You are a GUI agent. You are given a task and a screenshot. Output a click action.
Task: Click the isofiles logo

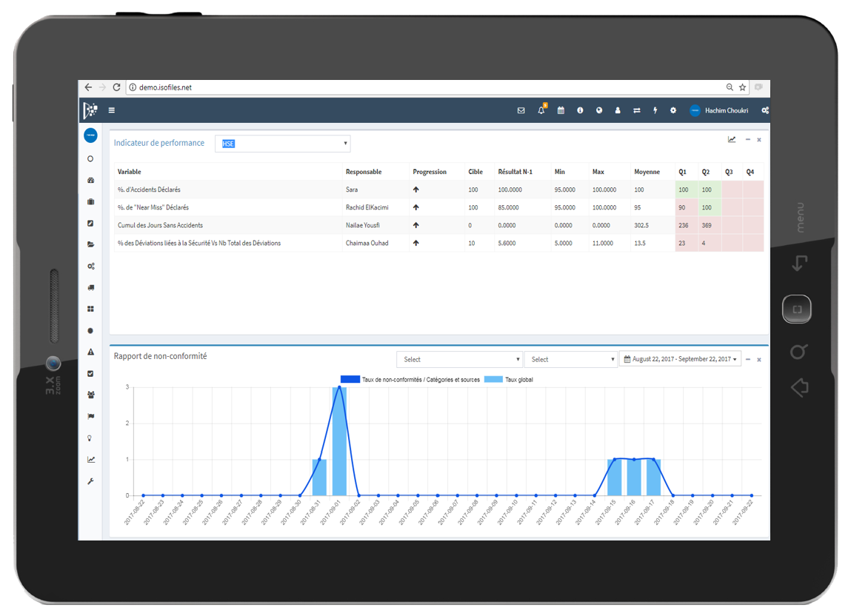pyautogui.click(x=90, y=110)
